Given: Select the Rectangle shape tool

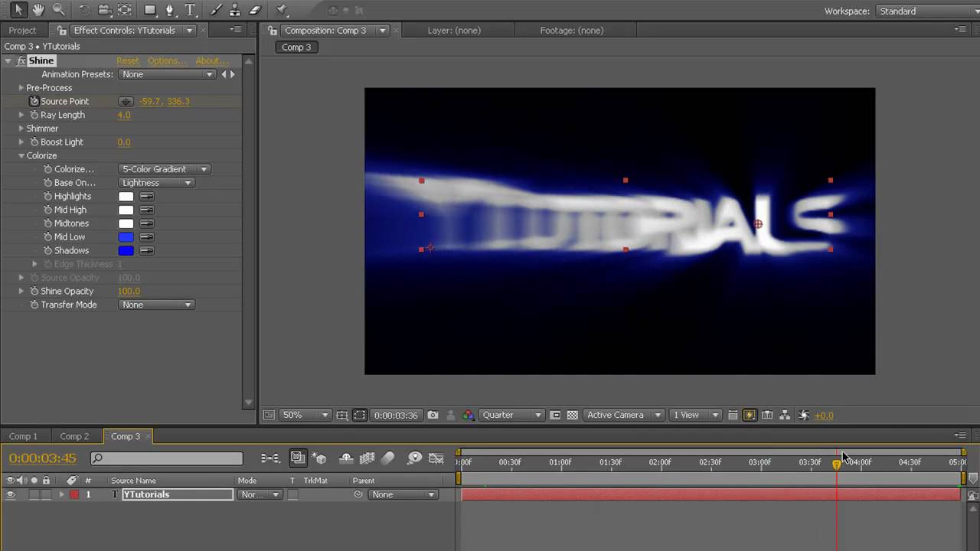Looking at the screenshot, I should click(x=150, y=10).
